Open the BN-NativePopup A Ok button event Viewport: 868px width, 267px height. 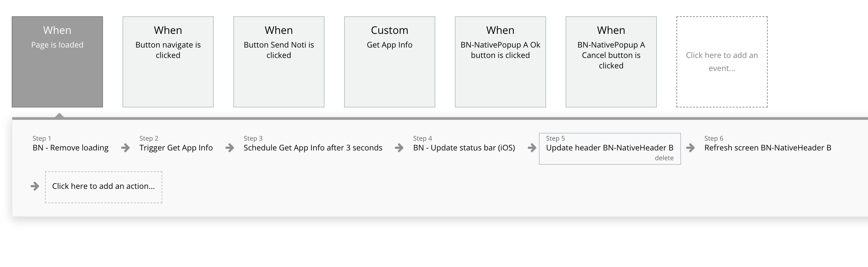click(x=500, y=62)
